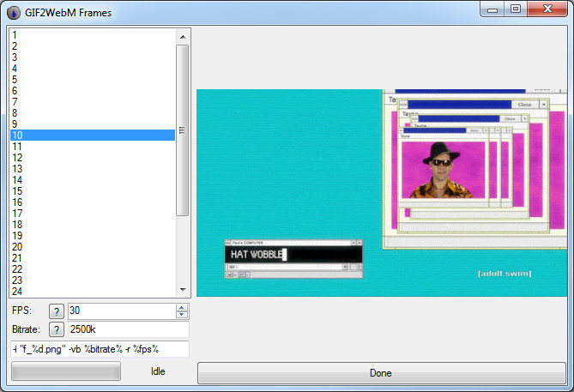This screenshot has height=392, width=574.
Task: Select frame 2 in the list
Action: 93,46
